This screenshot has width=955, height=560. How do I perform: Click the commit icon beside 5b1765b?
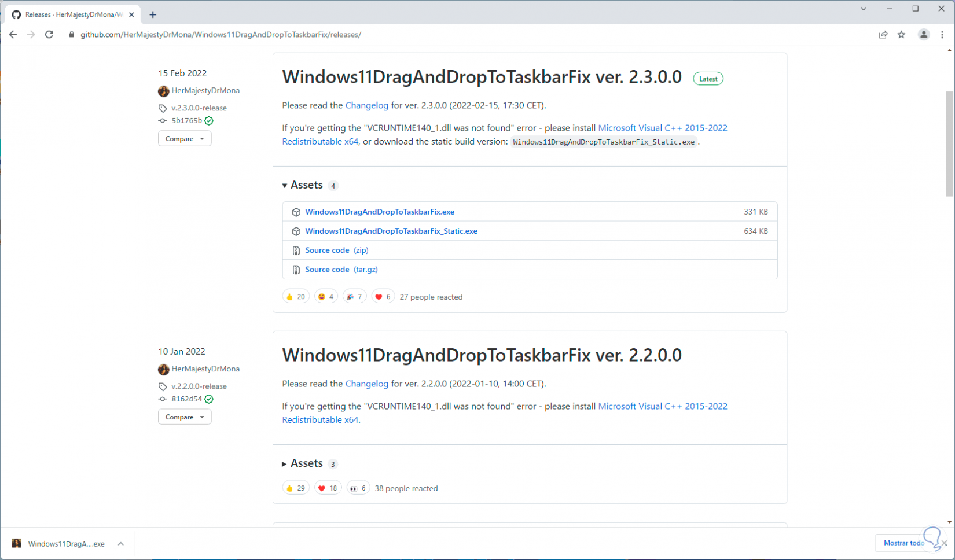pyautogui.click(x=163, y=121)
